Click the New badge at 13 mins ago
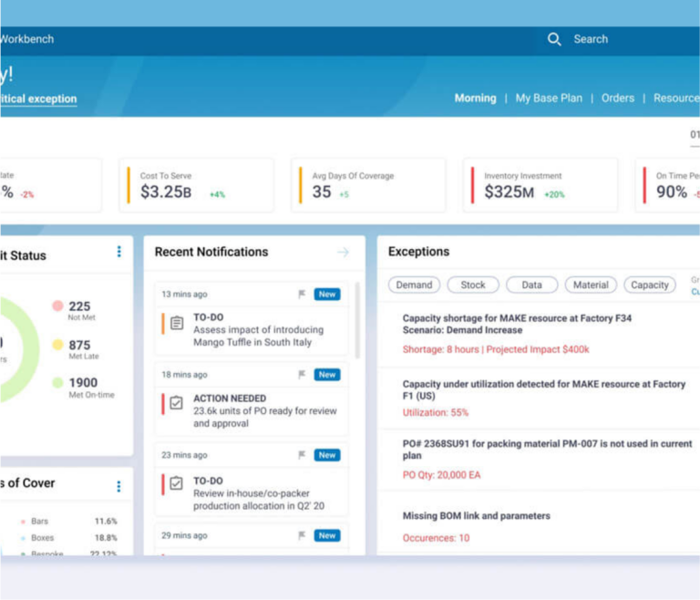 pyautogui.click(x=327, y=295)
